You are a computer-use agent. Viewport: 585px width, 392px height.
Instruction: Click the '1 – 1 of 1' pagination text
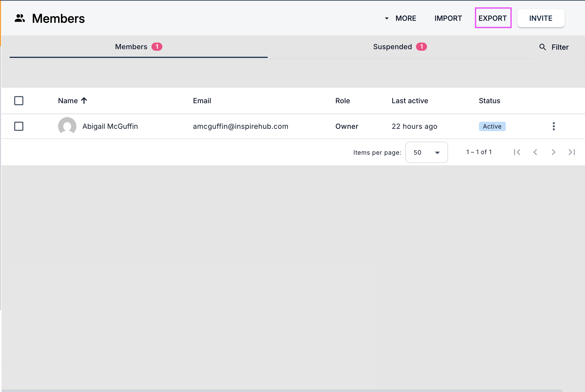click(479, 152)
